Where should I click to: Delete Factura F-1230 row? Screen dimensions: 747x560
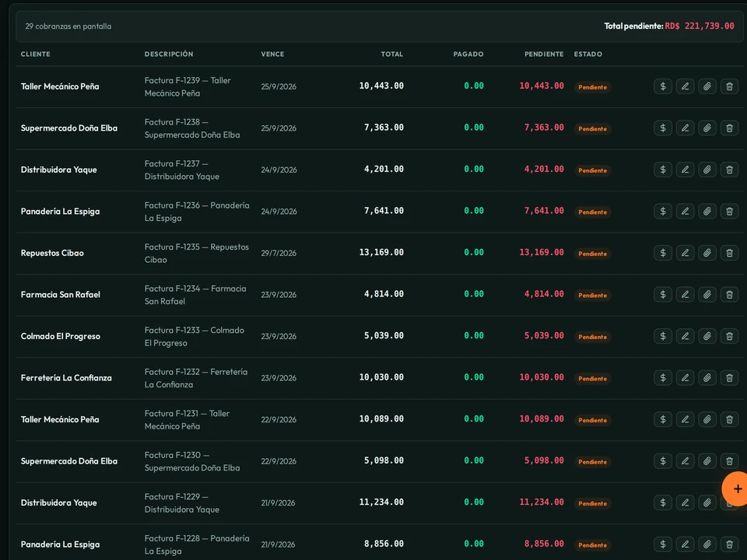tap(729, 461)
